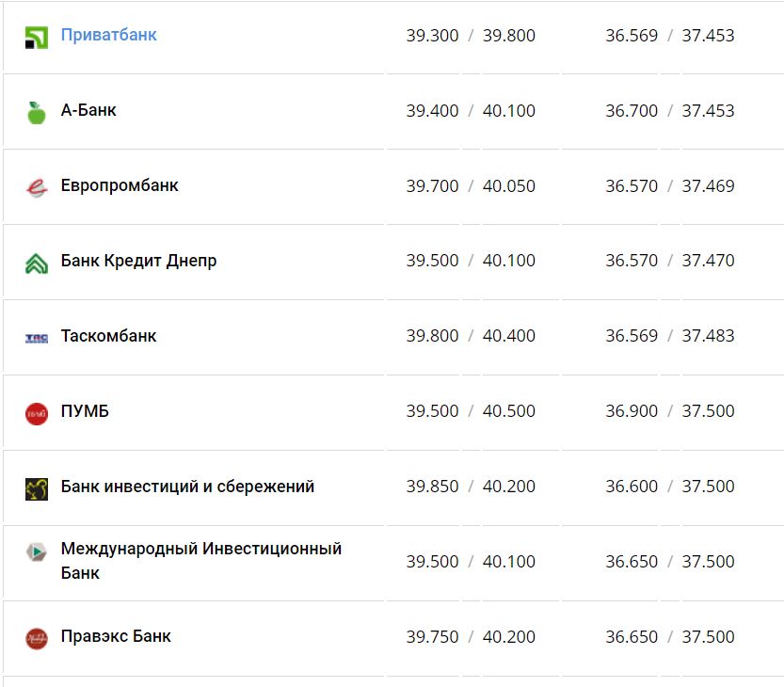Screen dimensions: 784x687
Task: Click the Банк Кредит Днепр green logo
Action: tap(35, 261)
